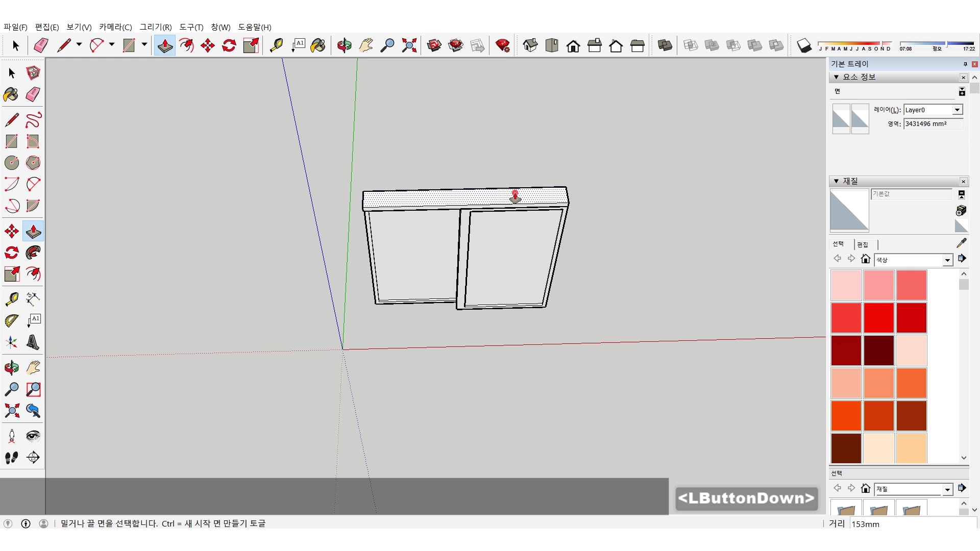Select the Follow Me tool
Image resolution: width=980 pixels, height=551 pixels.
tap(33, 253)
